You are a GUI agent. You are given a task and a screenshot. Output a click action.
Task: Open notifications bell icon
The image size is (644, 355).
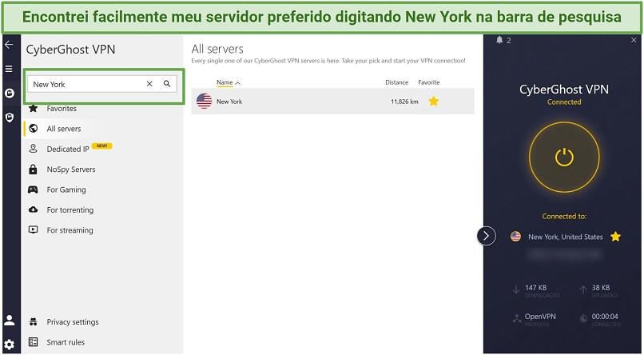pos(499,40)
